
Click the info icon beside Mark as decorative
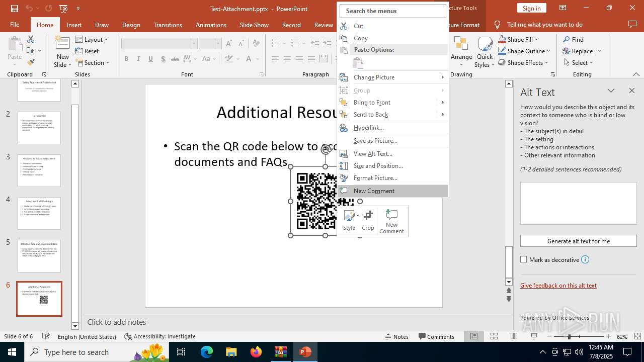coord(585,259)
